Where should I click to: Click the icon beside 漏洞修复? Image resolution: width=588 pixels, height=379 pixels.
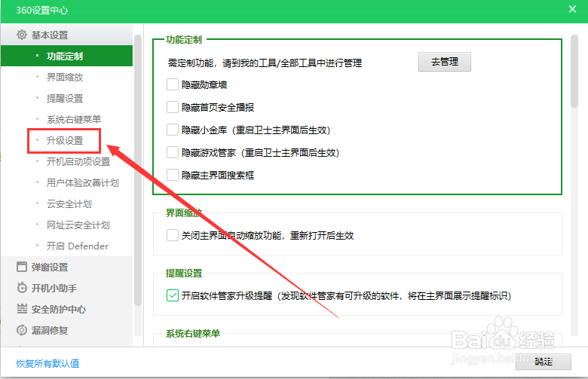(x=22, y=330)
